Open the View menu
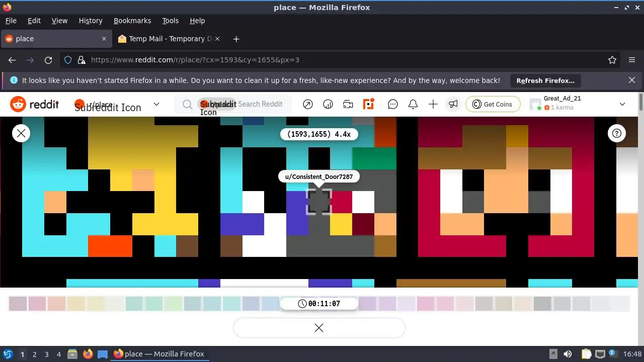The image size is (644, 362). 59,21
